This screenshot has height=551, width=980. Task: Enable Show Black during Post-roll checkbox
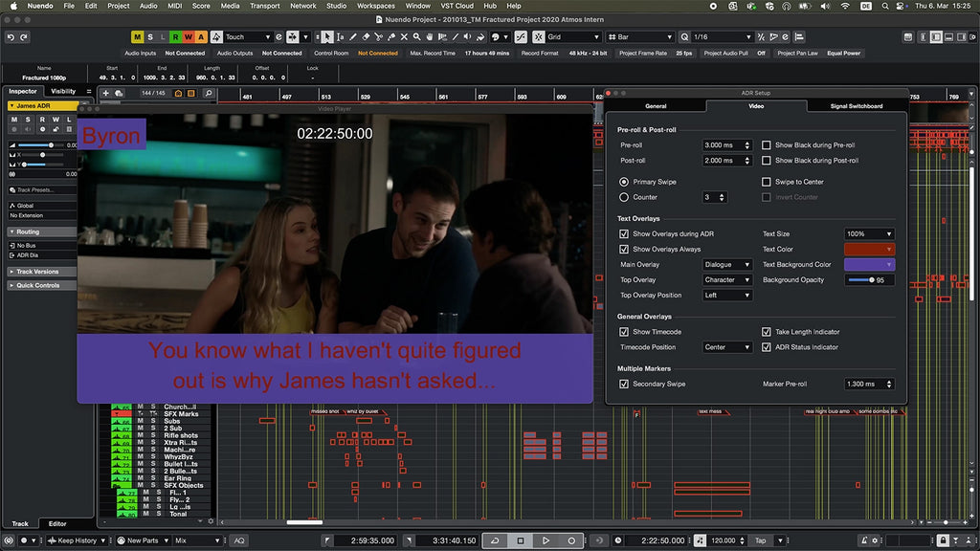[x=767, y=161]
